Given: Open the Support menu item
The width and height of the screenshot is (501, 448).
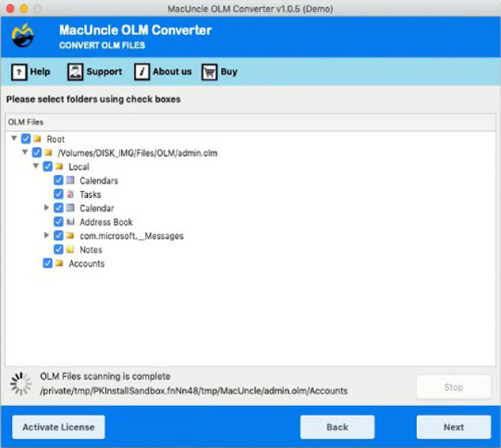Looking at the screenshot, I should click(94, 72).
